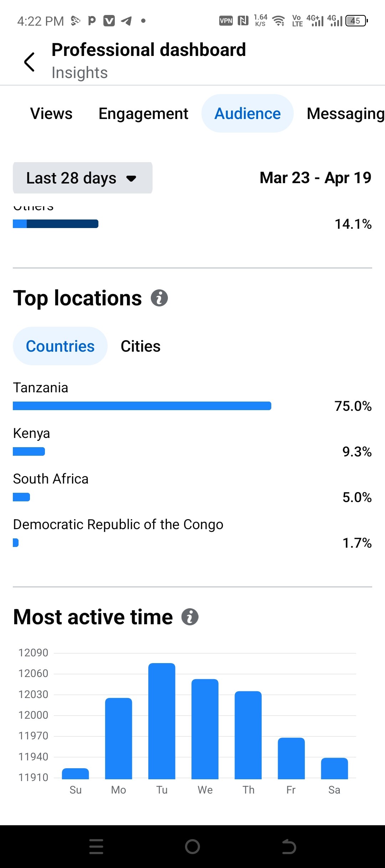385x868 pixels.
Task: Click dropdown arrow beside date range
Action: coord(132,179)
